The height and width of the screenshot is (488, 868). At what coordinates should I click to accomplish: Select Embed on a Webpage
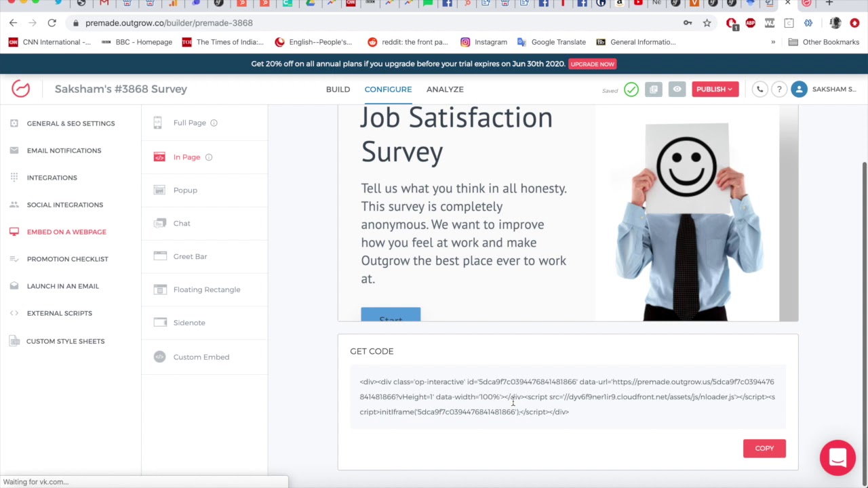(x=66, y=232)
